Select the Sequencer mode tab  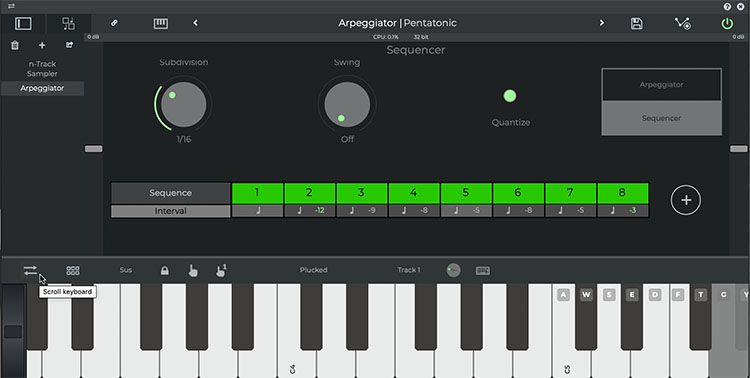pyautogui.click(x=662, y=118)
